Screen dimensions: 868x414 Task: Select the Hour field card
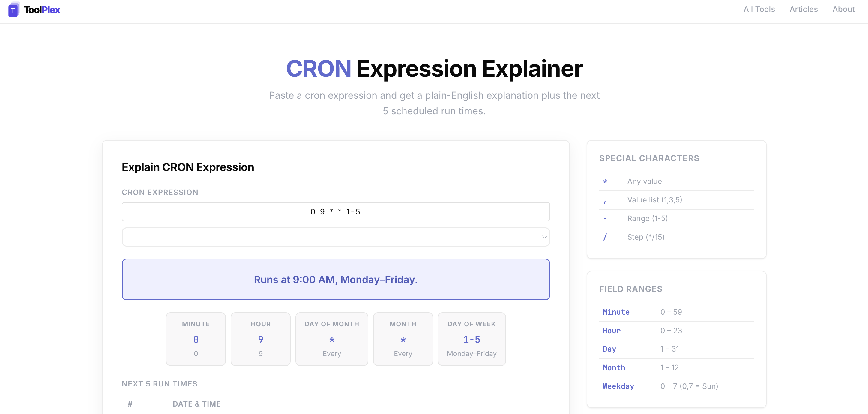(x=260, y=339)
